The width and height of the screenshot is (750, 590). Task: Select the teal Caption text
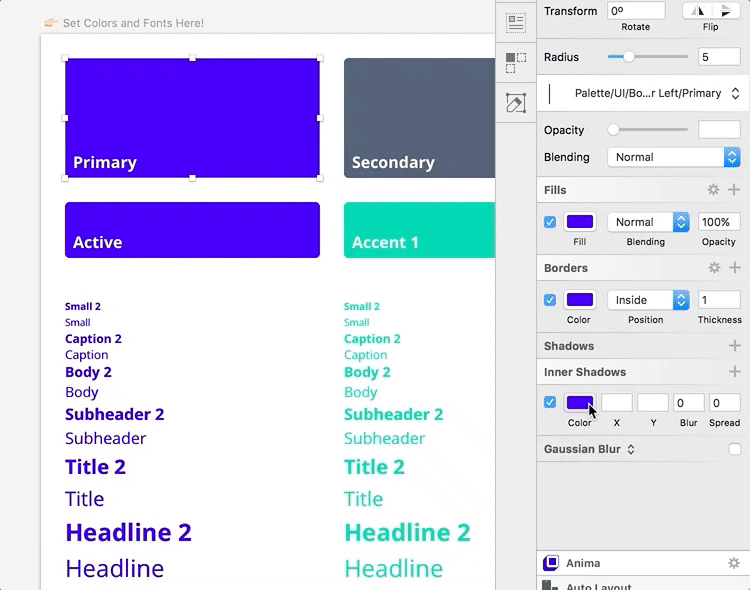pos(365,355)
